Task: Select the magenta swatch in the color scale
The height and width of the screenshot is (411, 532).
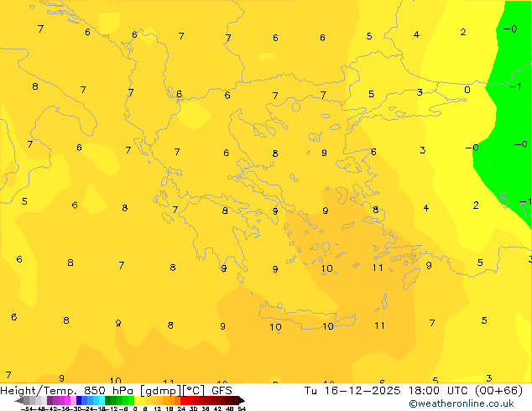Action: 67,400
